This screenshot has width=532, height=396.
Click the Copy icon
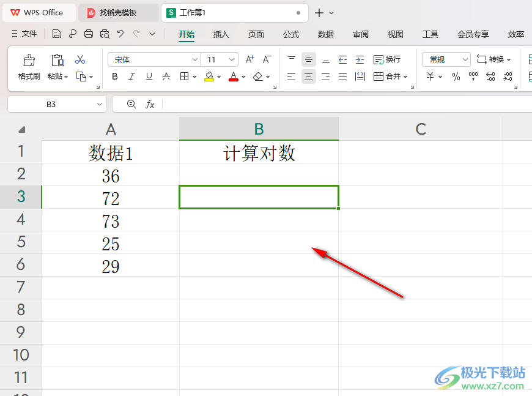pos(81,77)
